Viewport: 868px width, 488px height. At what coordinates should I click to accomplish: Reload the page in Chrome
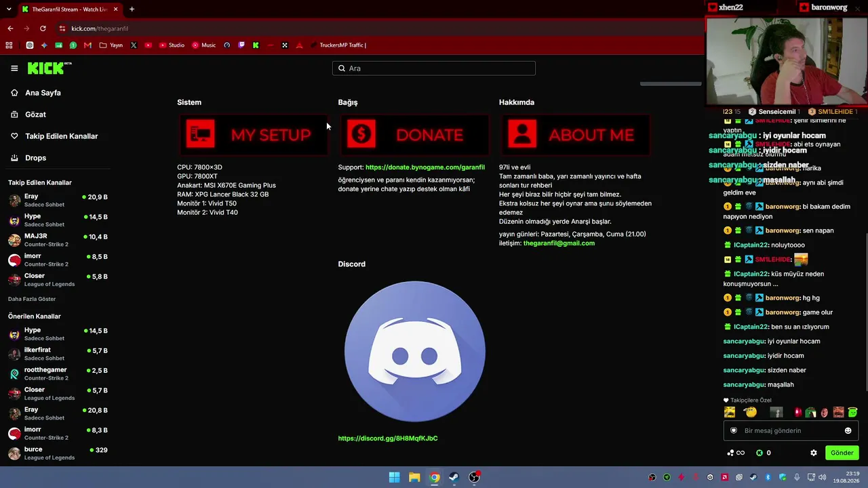click(43, 28)
